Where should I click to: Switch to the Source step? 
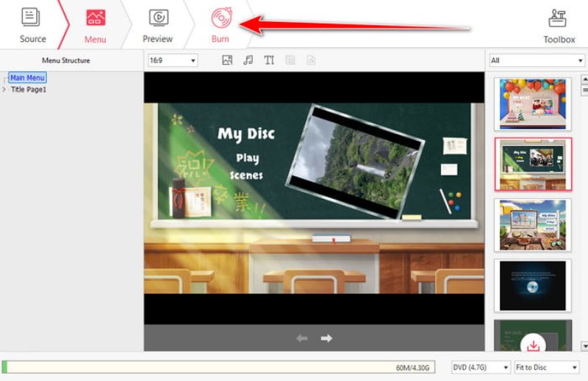[x=32, y=24]
